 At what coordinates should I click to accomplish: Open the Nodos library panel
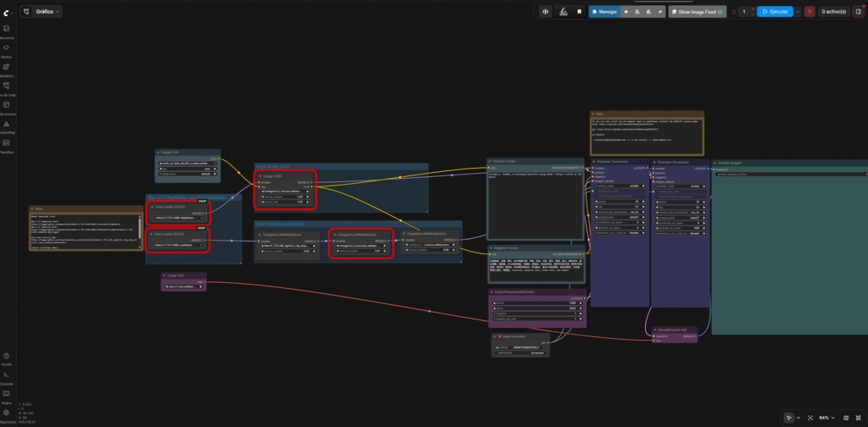point(6,50)
